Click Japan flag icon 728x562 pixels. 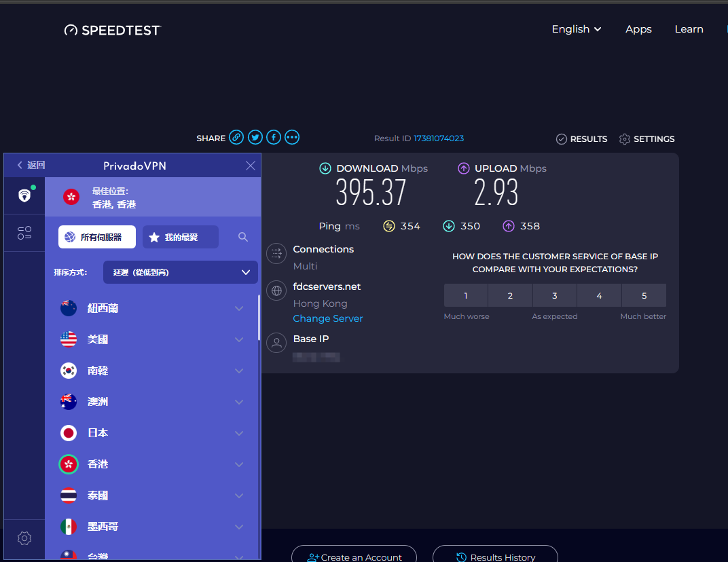[x=69, y=433]
